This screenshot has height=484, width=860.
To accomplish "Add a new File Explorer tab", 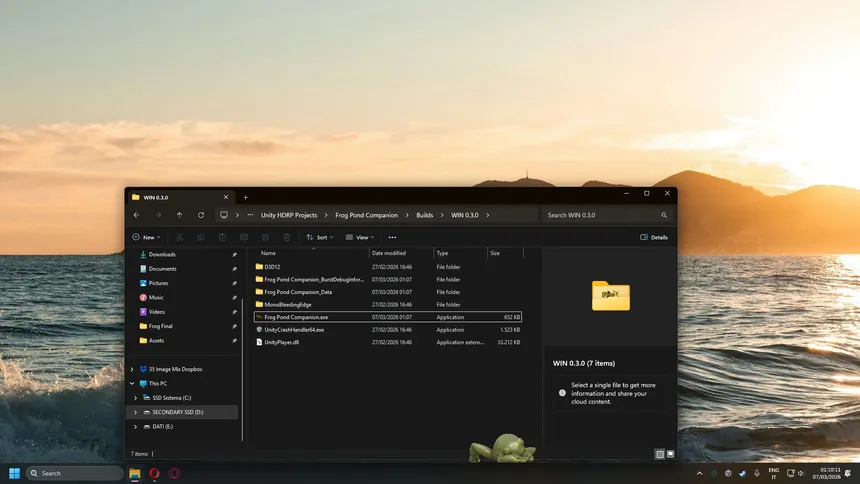I will pyautogui.click(x=246, y=198).
